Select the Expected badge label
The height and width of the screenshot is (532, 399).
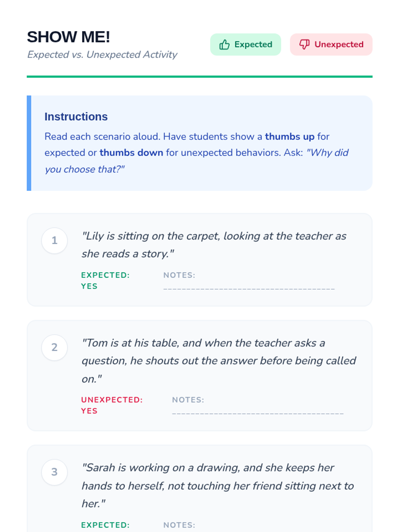pyautogui.click(x=253, y=45)
